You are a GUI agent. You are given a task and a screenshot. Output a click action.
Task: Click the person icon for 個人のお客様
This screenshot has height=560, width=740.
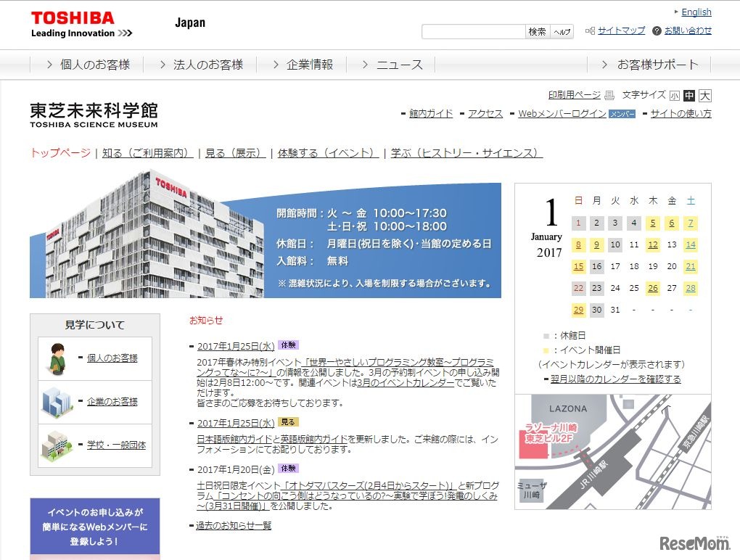tap(58, 359)
